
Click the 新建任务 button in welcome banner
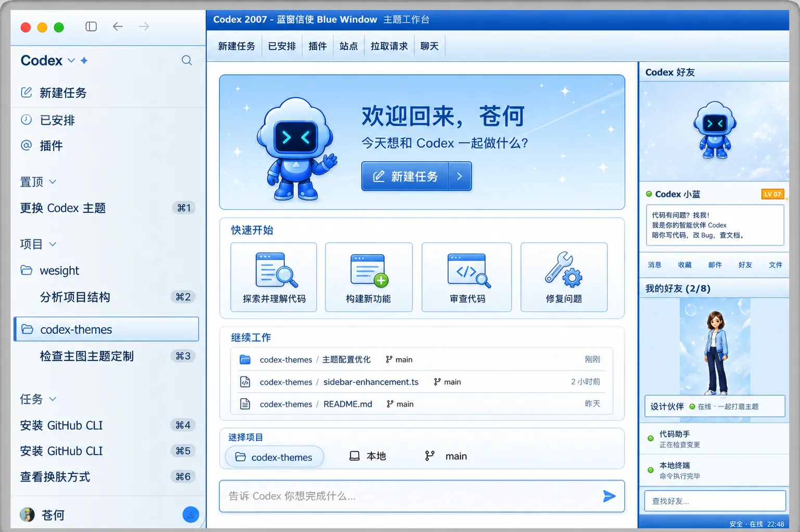405,176
